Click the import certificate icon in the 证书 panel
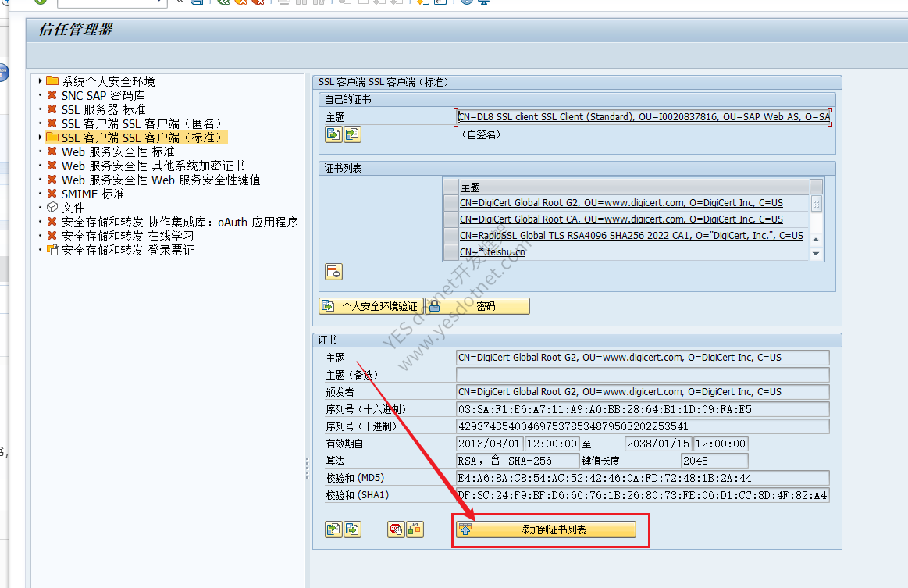Viewport: 908px width, 588px height. point(333,529)
